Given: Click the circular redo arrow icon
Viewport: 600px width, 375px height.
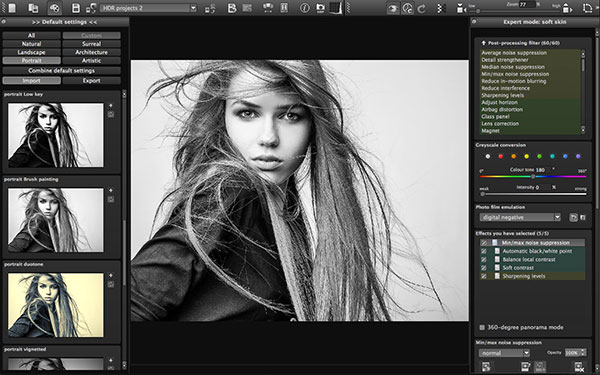Looking at the screenshot, I should tap(422, 8).
